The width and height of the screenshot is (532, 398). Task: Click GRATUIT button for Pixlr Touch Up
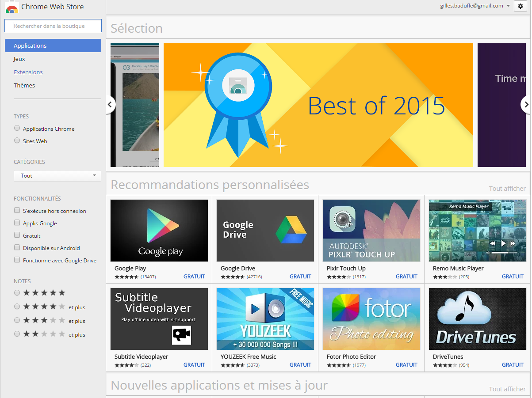[406, 277]
